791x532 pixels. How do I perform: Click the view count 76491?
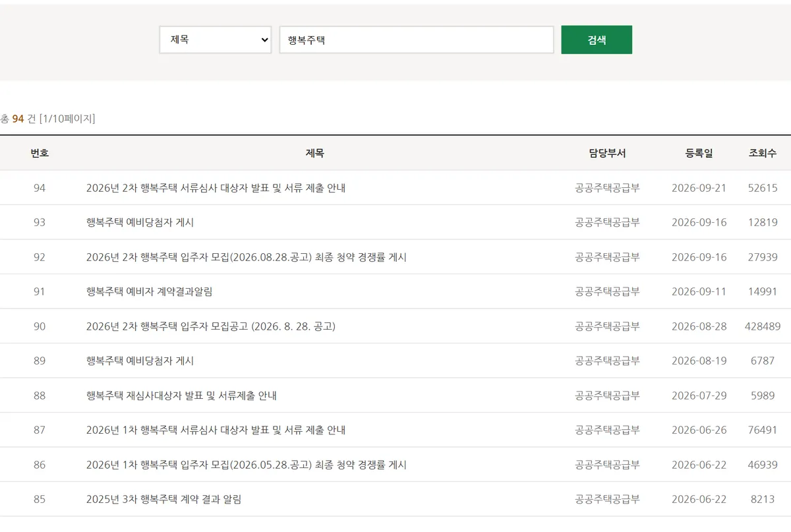tap(763, 430)
